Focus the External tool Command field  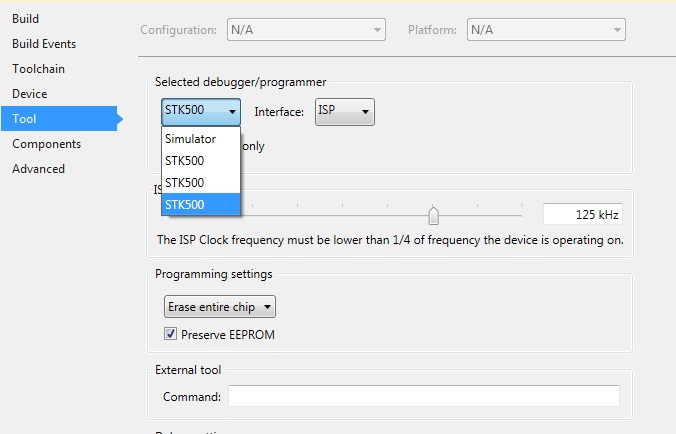(423, 397)
